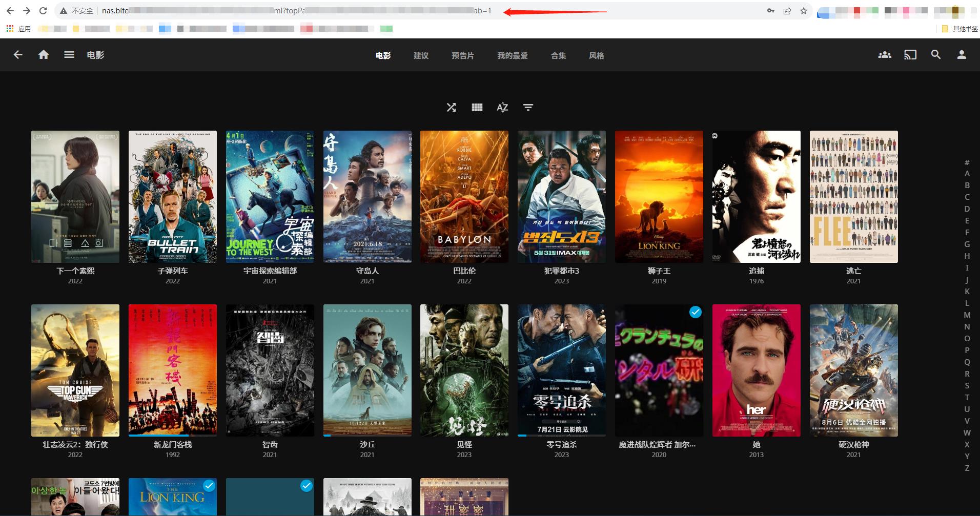Click the 宇宙探索编辑部 title link
The height and width of the screenshot is (516, 980).
click(270, 271)
